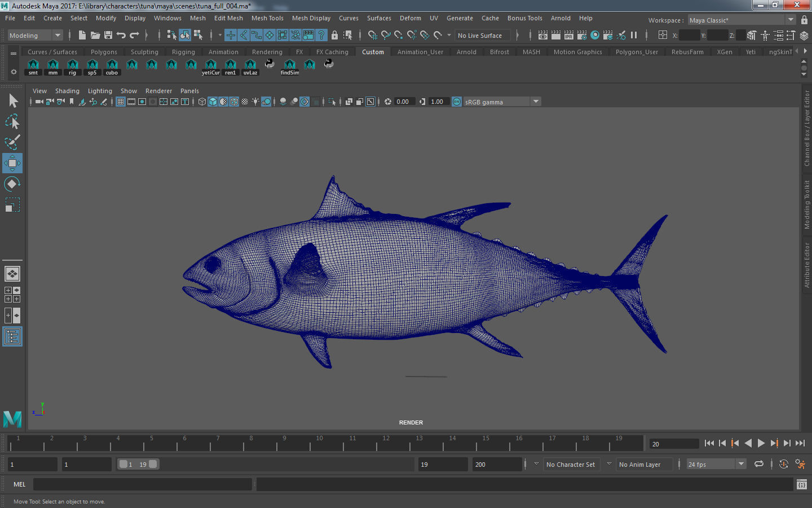812x508 pixels.
Task: Open the Modeling menu set dropdown
Action: (36, 35)
